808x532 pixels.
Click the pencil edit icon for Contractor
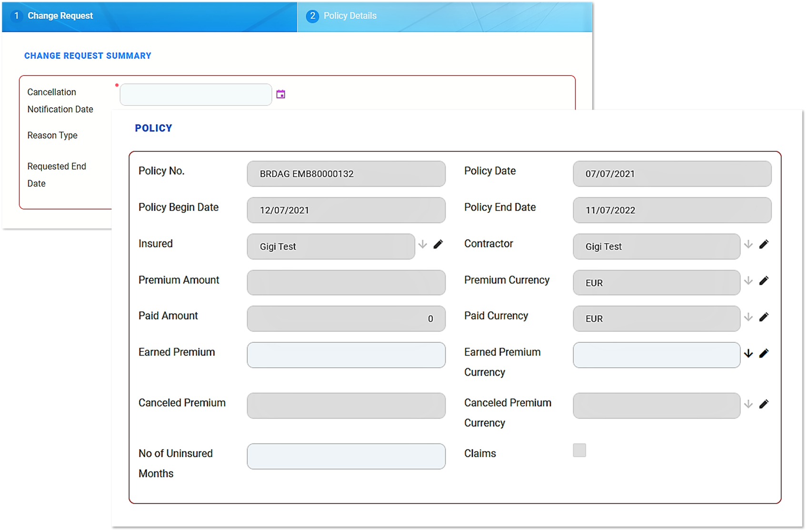[764, 244]
